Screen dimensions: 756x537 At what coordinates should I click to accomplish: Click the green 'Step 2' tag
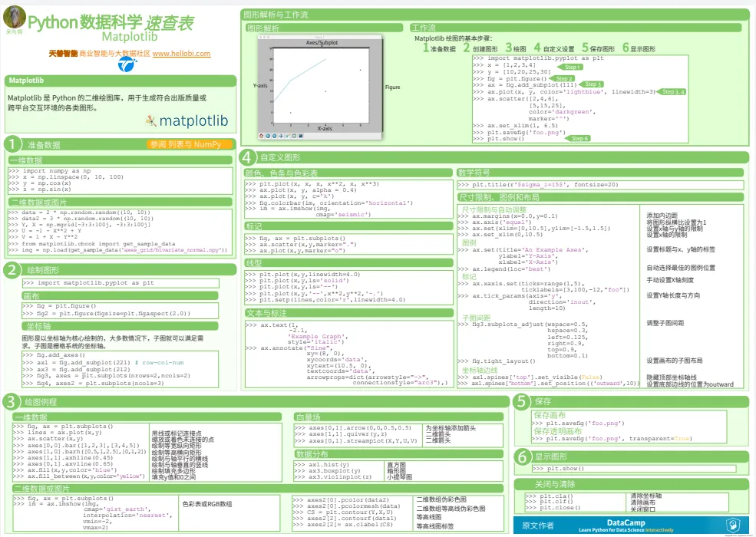click(562, 78)
